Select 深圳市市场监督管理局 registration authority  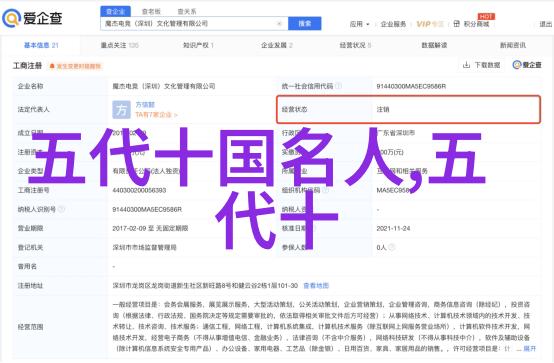(x=145, y=247)
